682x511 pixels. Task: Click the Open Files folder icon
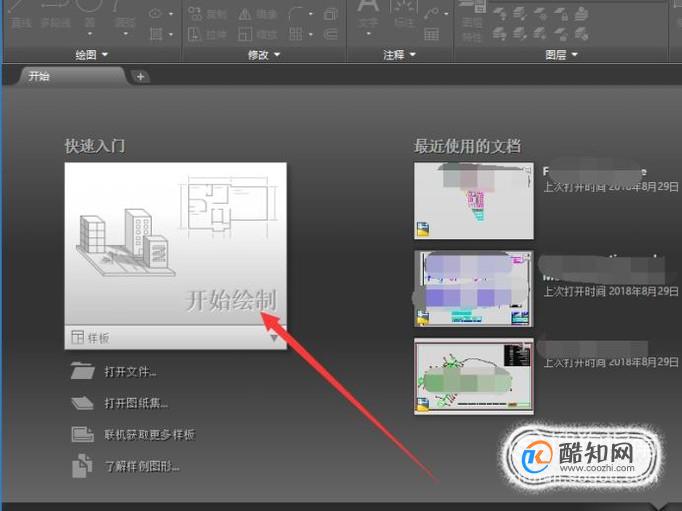tap(82, 371)
